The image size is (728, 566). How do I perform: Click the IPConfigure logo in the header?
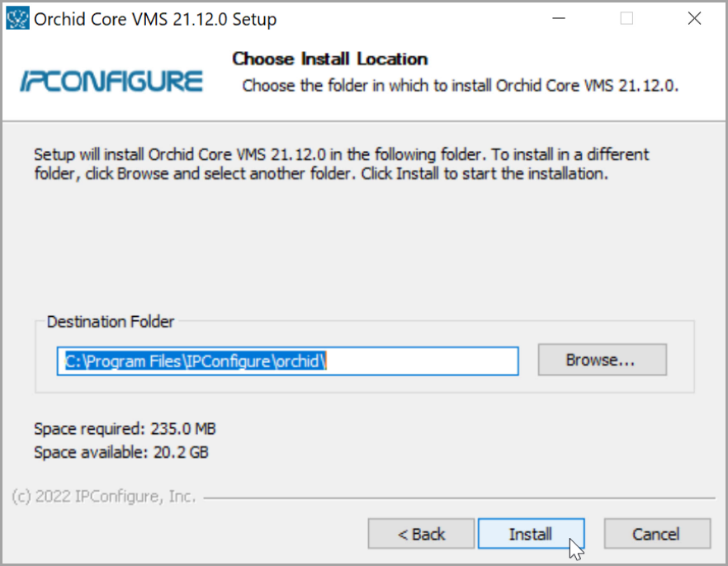[111, 81]
